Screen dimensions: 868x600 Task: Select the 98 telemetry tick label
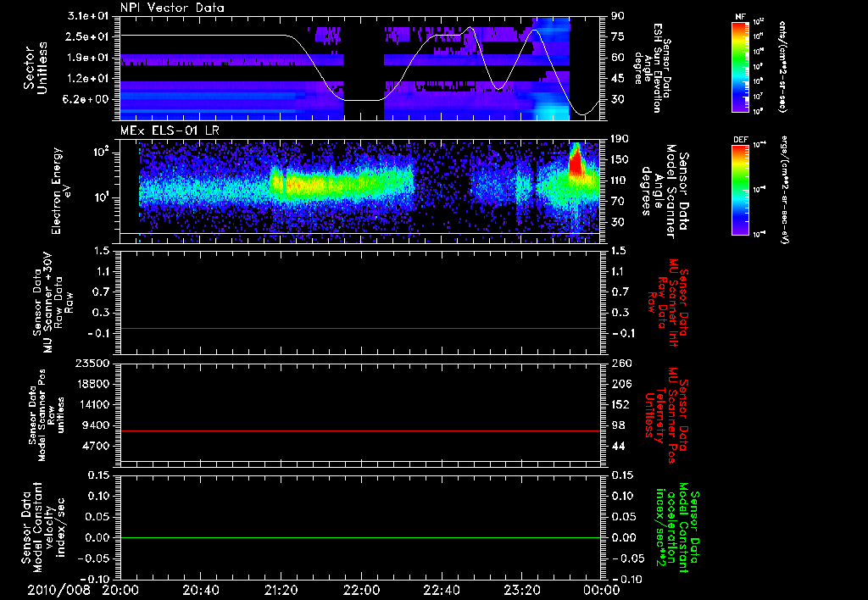(617, 425)
